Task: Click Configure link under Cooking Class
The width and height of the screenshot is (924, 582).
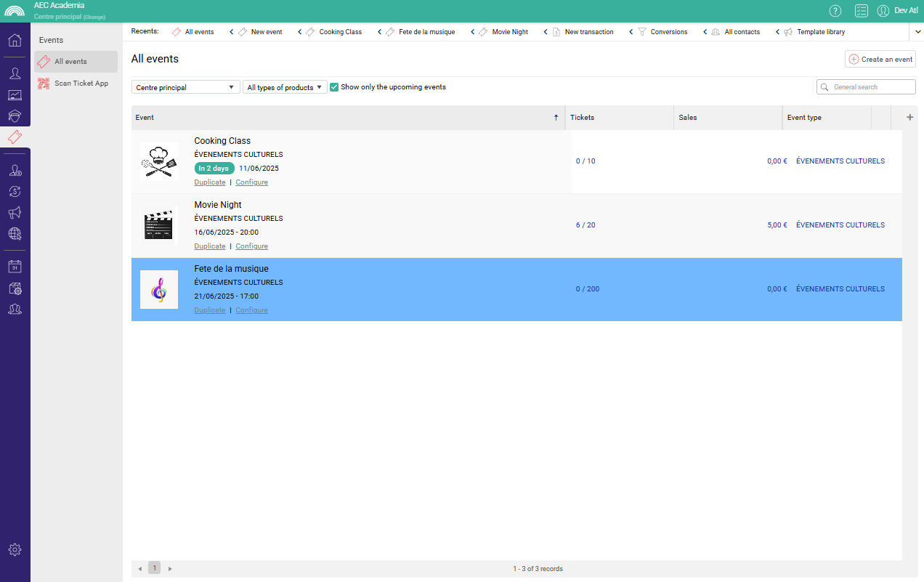Action: tap(251, 182)
